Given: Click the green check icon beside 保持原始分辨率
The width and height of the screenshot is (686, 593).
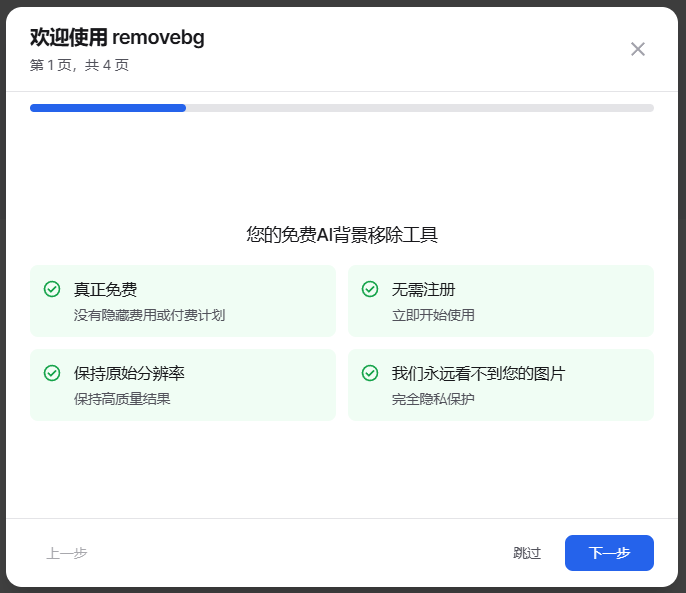Looking at the screenshot, I should [x=52, y=373].
